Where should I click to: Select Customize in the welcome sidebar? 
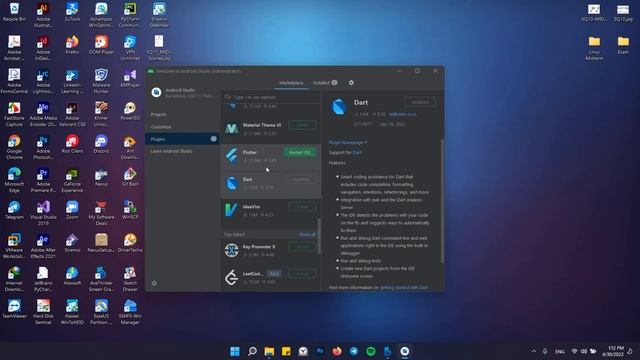[161, 127]
